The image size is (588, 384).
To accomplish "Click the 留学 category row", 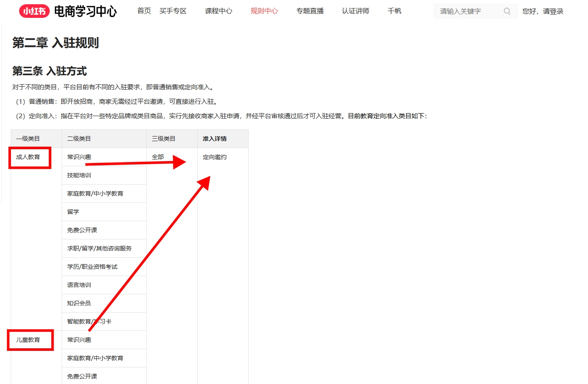I will tap(72, 211).
